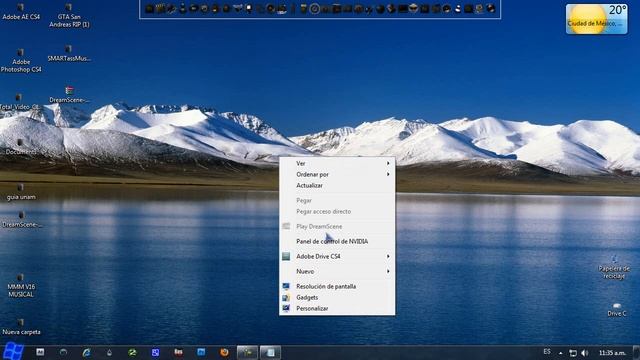Open the Ver submenu in context menu

tap(337, 163)
